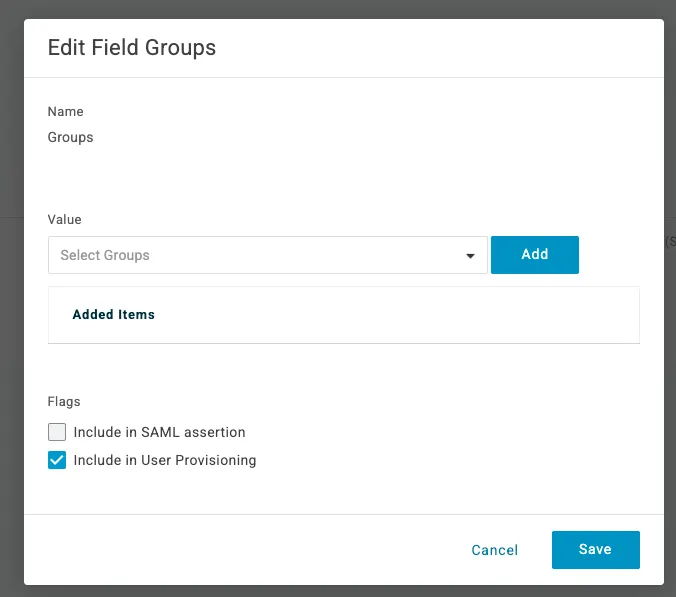Click the Added Items table header

[x=114, y=314]
